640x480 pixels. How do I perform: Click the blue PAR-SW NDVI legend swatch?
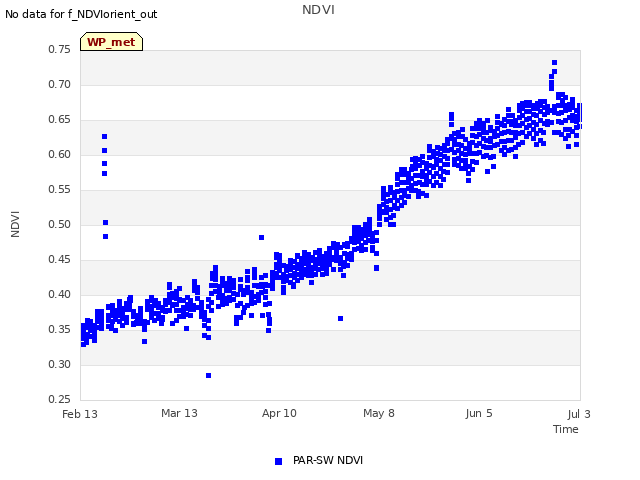[x=278, y=461]
